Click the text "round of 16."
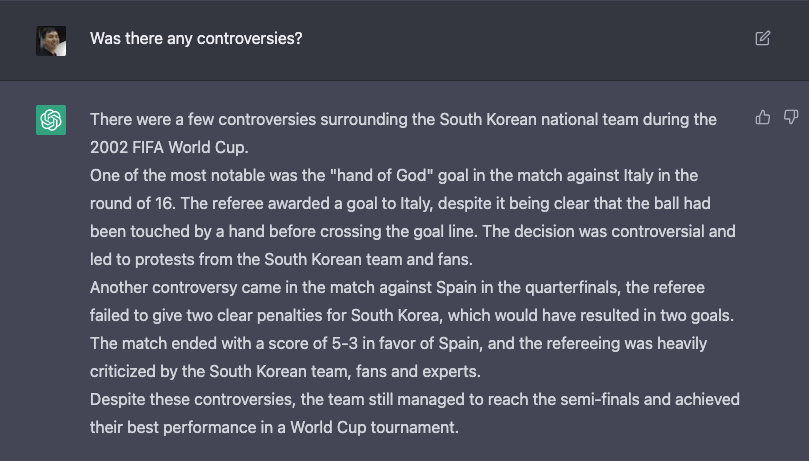The height and width of the screenshot is (461, 809). click(133, 204)
